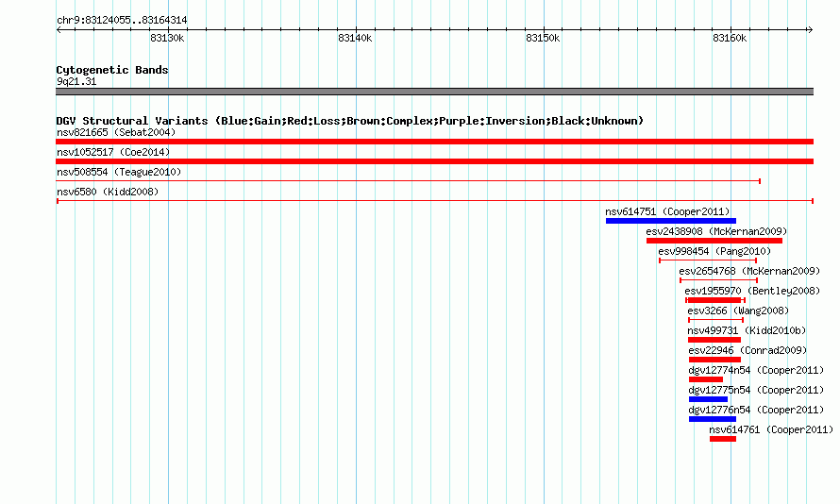Click the esv2654768 (McKernan2009) label
Screen dimensions: 840x504
click(749, 271)
